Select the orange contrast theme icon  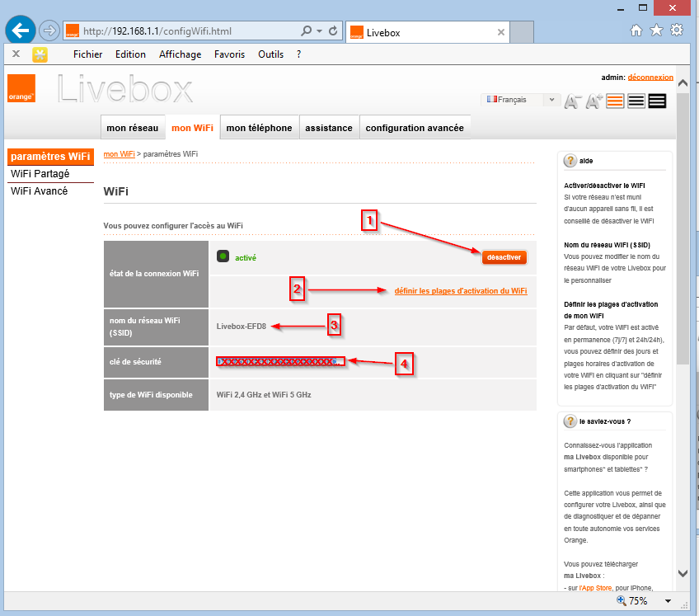click(x=615, y=101)
